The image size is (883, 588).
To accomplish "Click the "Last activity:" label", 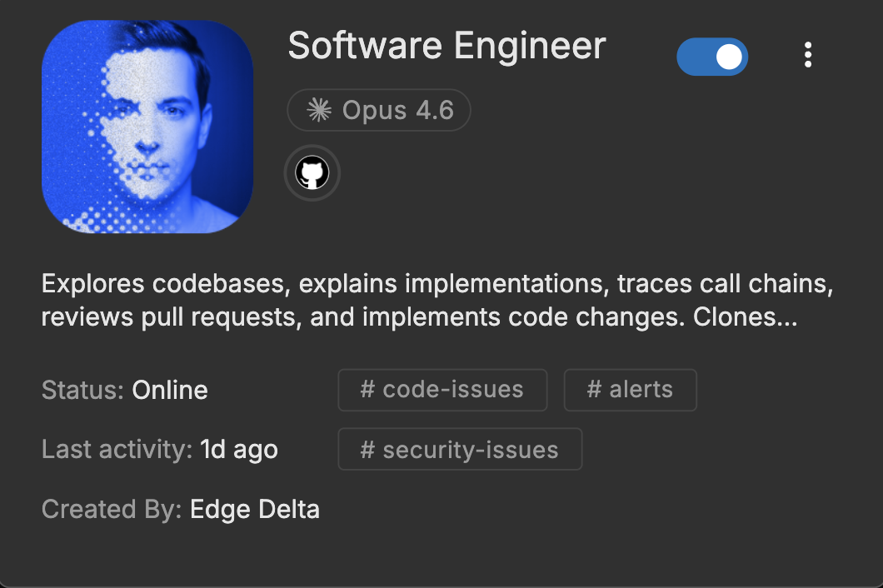I will click(x=117, y=450).
